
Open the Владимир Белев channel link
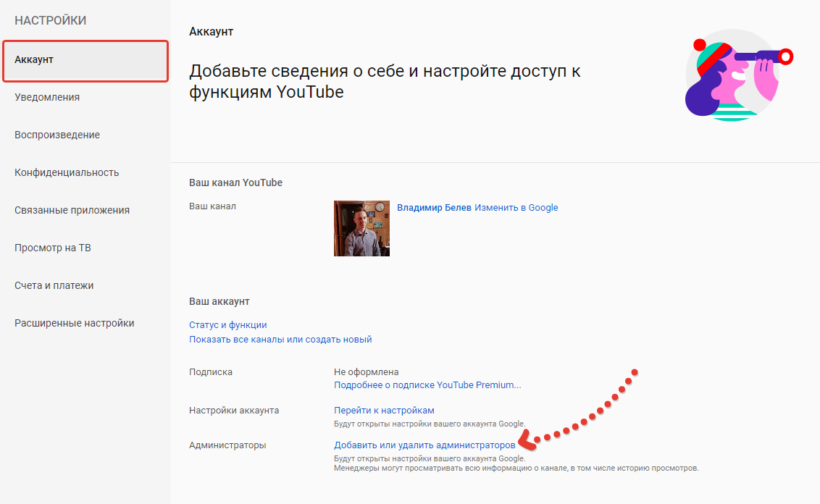tap(434, 208)
